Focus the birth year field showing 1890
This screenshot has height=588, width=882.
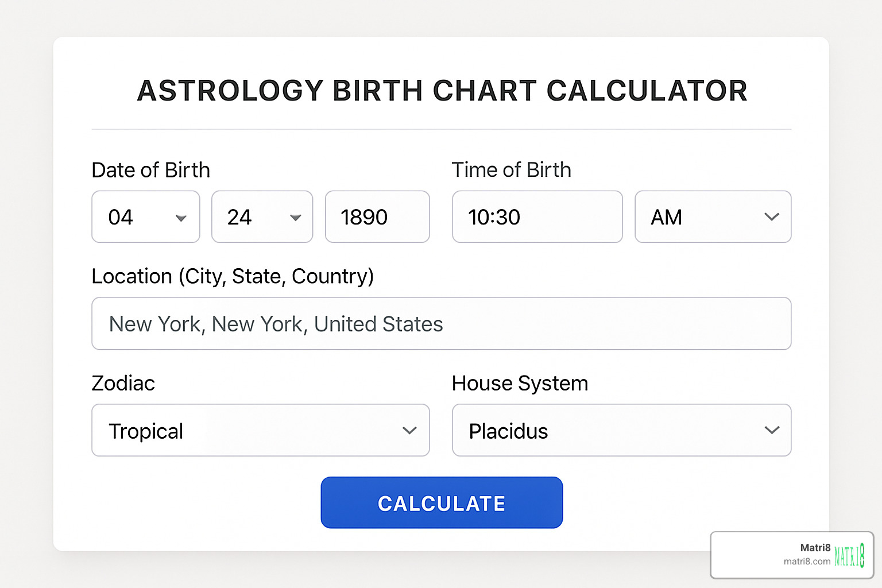(x=377, y=217)
